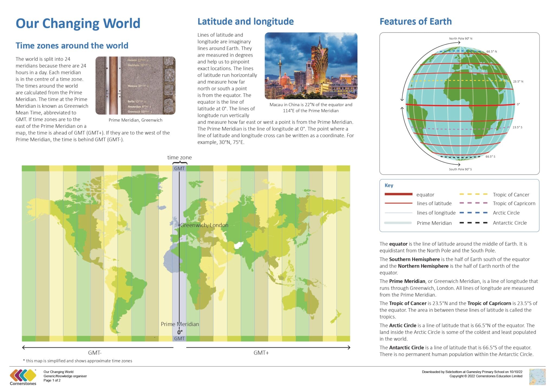Click the red equator swatch in the key
This screenshot has width=555, height=392.
398,194
